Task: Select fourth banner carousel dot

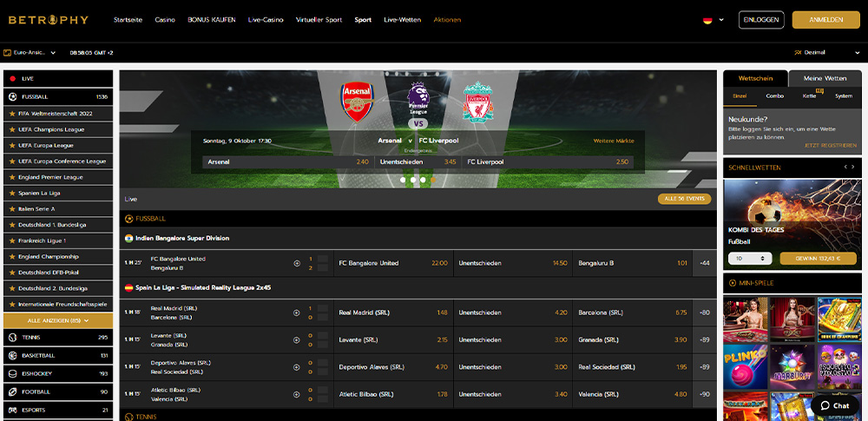Action: [x=433, y=180]
